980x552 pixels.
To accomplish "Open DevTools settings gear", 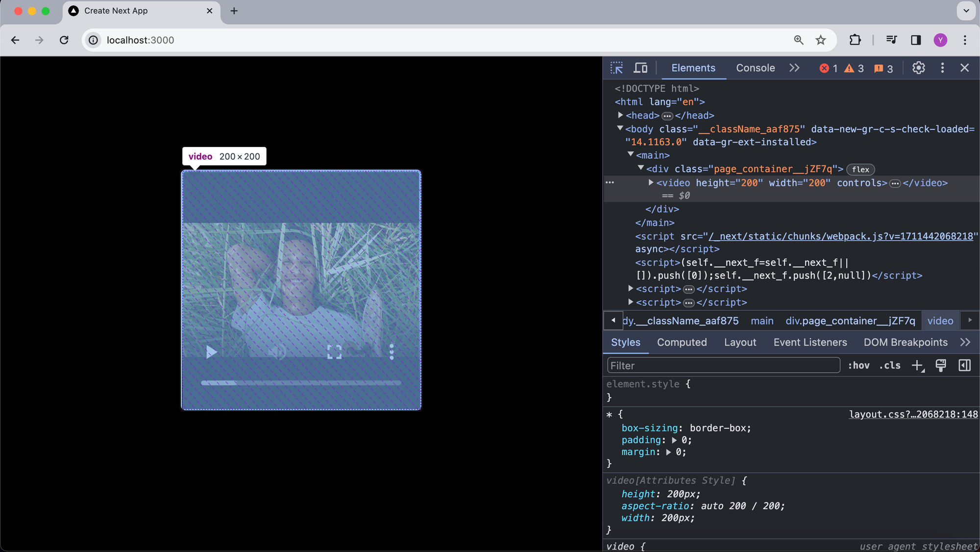I will coord(918,68).
